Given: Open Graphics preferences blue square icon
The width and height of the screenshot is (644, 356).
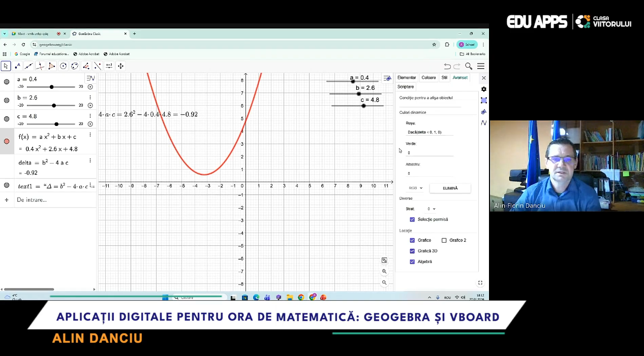Looking at the screenshot, I should click(x=484, y=101).
